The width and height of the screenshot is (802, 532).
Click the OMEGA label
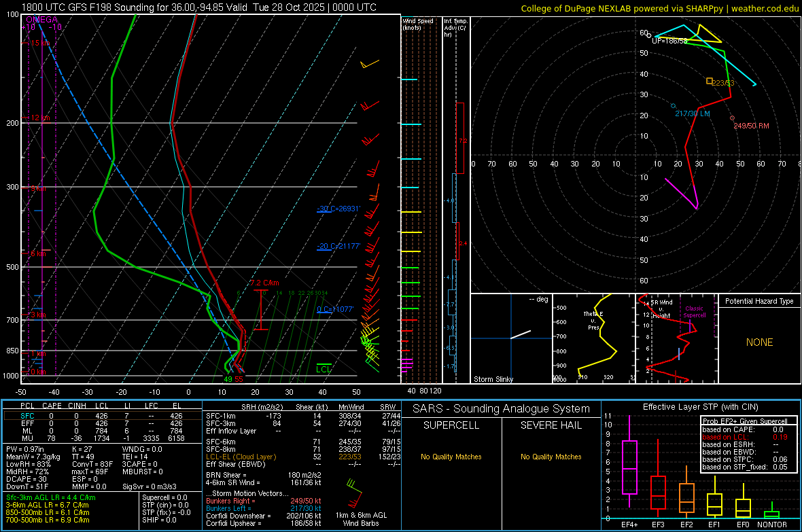42,20
